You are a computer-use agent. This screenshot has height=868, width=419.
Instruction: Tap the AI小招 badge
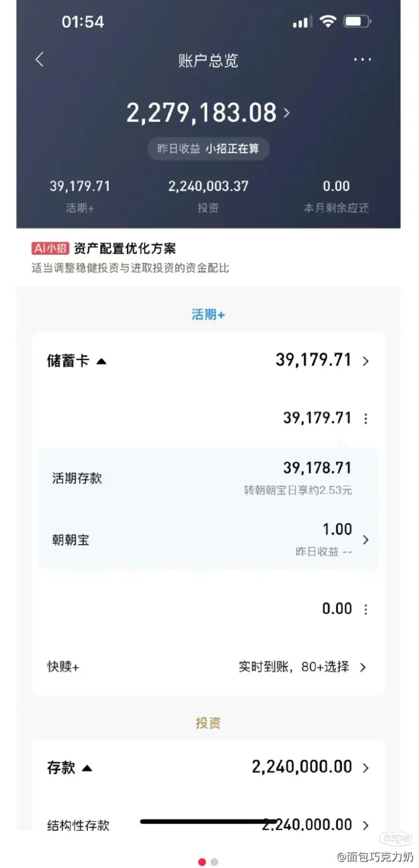coord(50,248)
